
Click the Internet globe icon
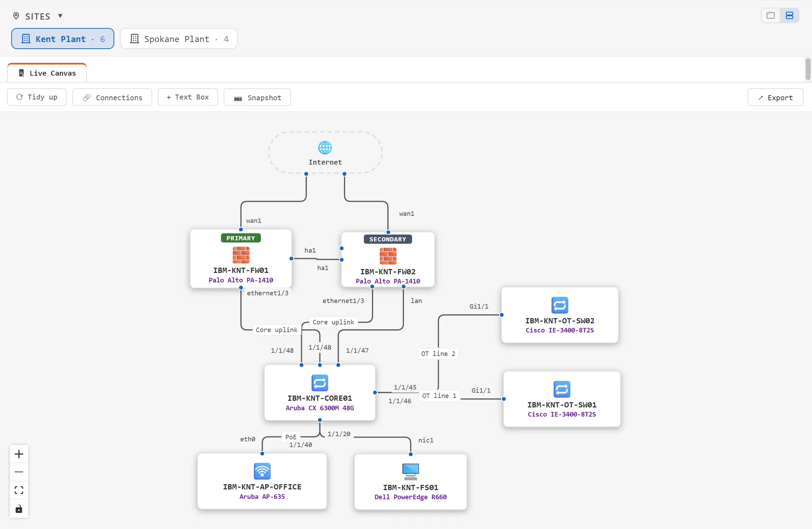pos(325,147)
